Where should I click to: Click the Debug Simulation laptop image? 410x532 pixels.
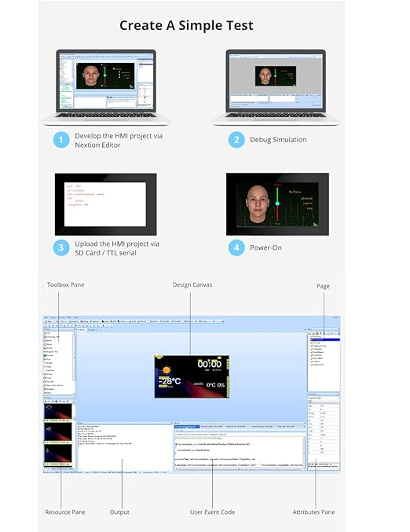tap(276, 87)
